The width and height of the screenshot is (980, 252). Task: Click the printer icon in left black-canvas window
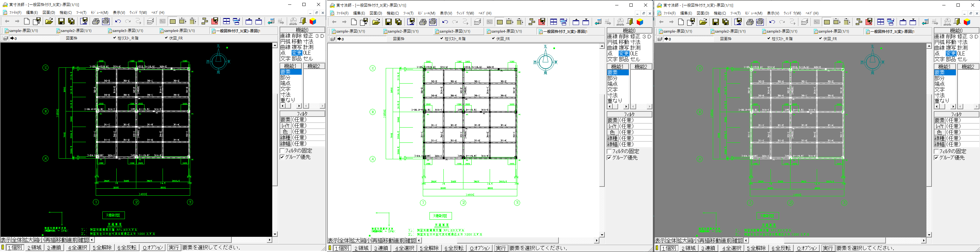pos(96,21)
